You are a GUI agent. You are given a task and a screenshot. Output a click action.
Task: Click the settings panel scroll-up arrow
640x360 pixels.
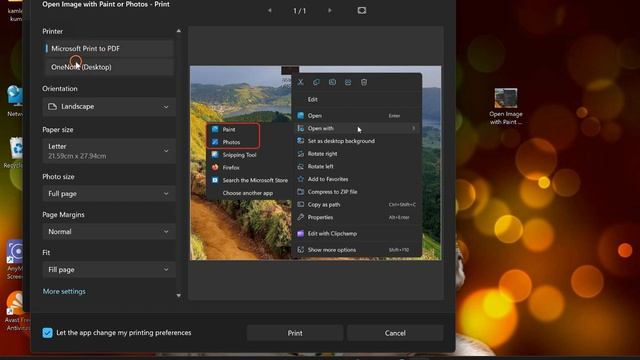click(179, 31)
